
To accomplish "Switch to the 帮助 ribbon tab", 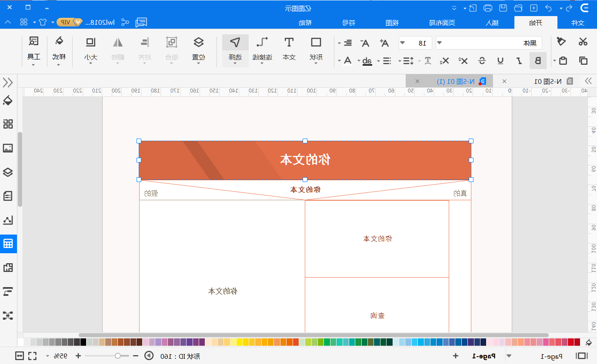I will [x=305, y=23].
